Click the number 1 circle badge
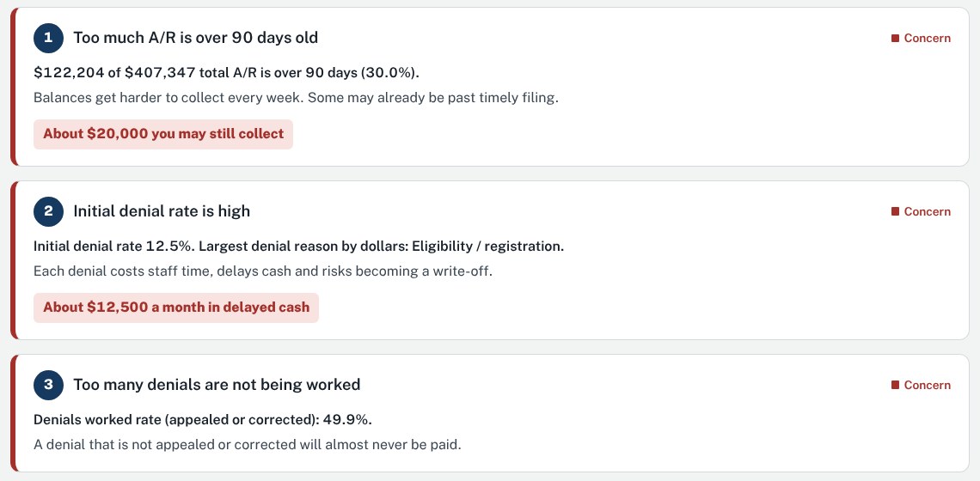 (48, 38)
